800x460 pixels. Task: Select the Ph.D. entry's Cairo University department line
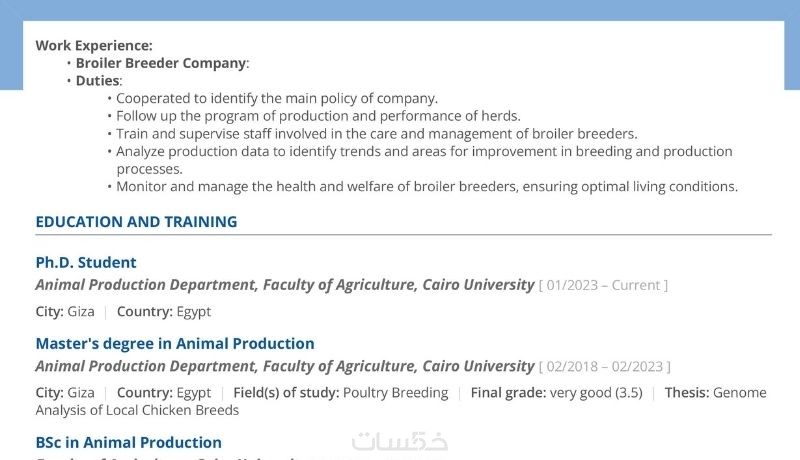pos(285,285)
